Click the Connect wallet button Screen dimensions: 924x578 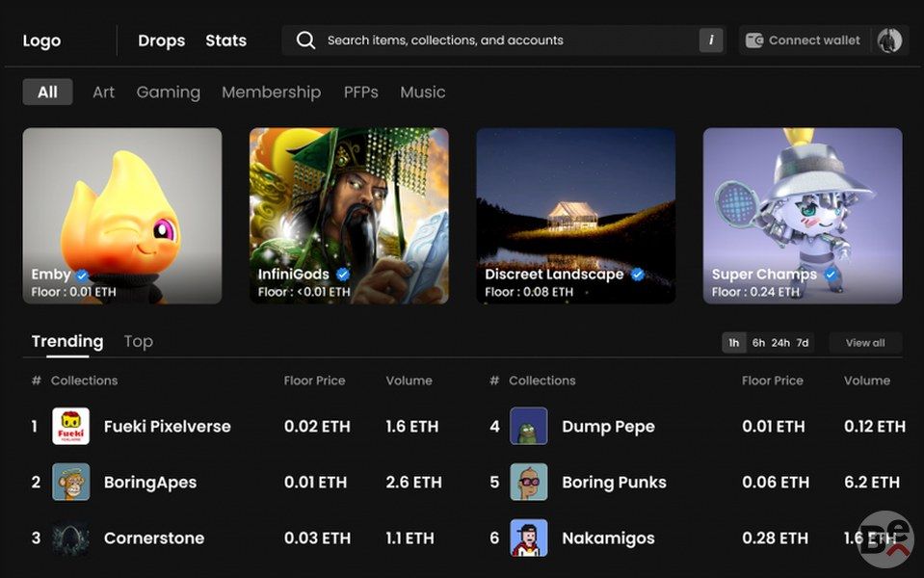[804, 40]
